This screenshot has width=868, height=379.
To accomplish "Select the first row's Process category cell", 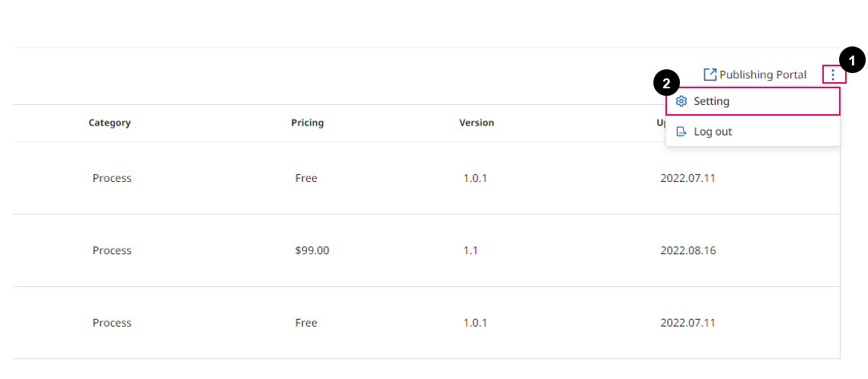I will (x=112, y=178).
